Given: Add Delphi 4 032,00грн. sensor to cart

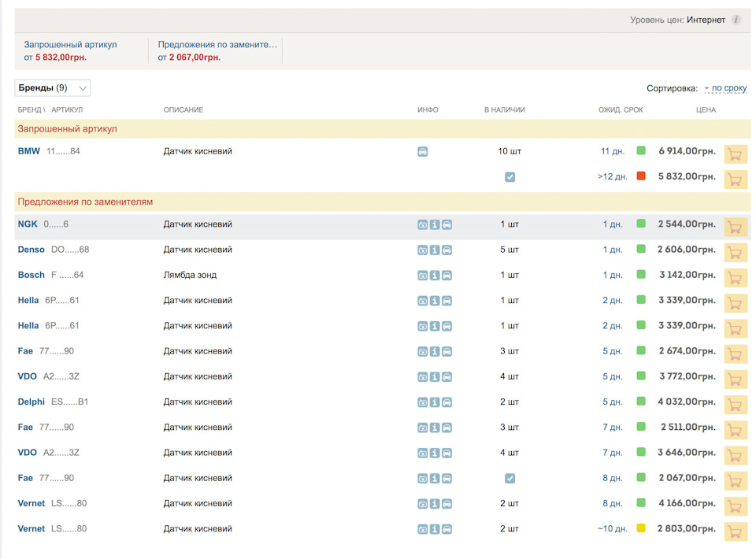Looking at the screenshot, I should [736, 405].
